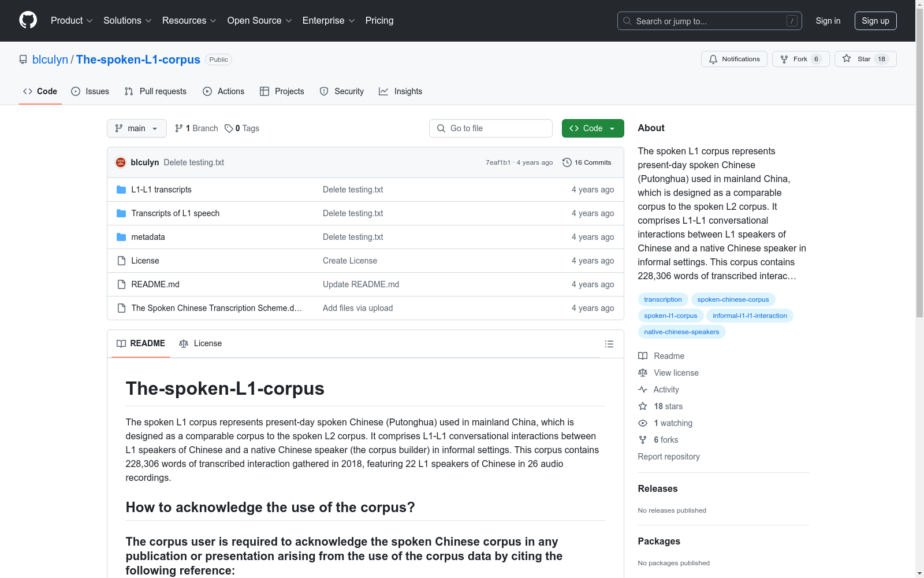Click the README.md file icon
Screen dimensions: 924x578
click(x=121, y=284)
